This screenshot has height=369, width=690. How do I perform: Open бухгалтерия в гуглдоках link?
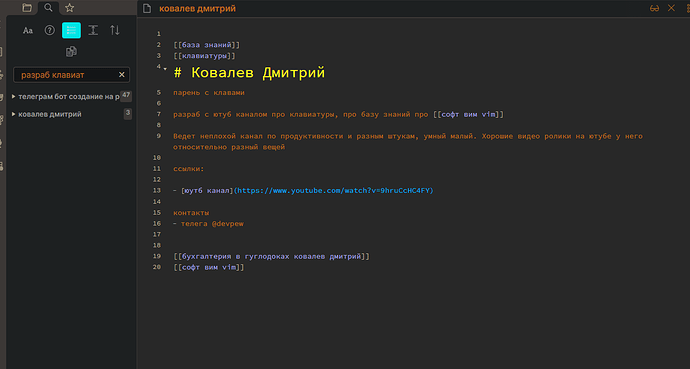click(272, 256)
